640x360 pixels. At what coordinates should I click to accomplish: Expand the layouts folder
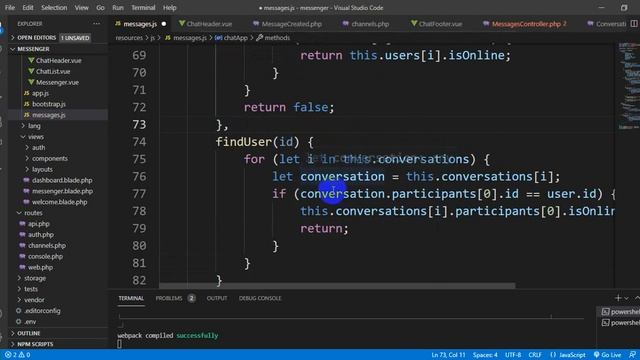tap(42, 169)
